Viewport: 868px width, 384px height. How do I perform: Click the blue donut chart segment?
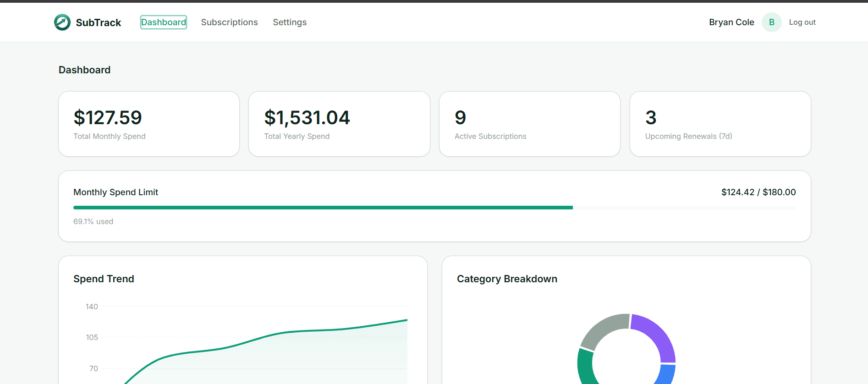pyautogui.click(x=667, y=374)
